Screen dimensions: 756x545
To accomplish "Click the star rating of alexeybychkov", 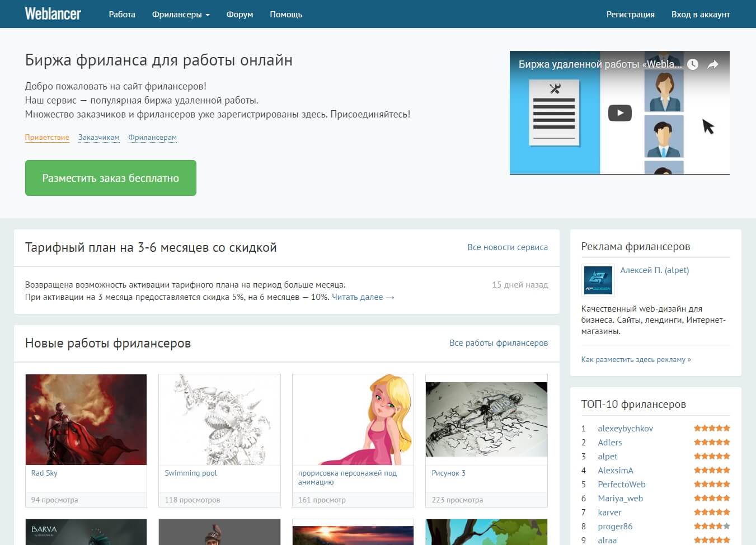I will 712,428.
